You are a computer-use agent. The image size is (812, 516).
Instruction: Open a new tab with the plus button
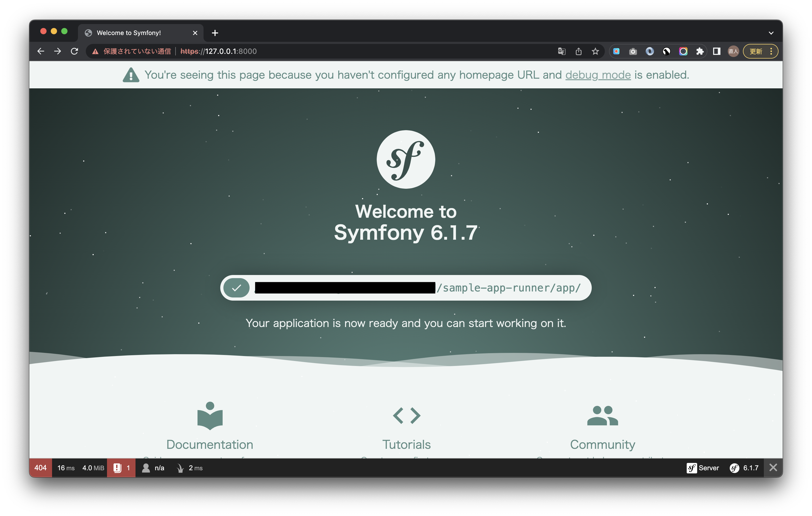tap(215, 33)
